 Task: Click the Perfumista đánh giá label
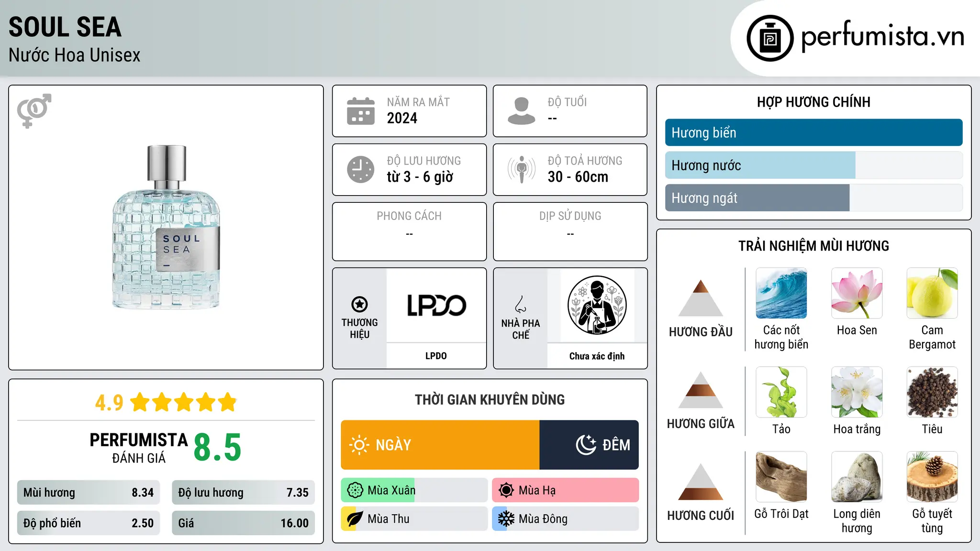pyautogui.click(x=139, y=448)
